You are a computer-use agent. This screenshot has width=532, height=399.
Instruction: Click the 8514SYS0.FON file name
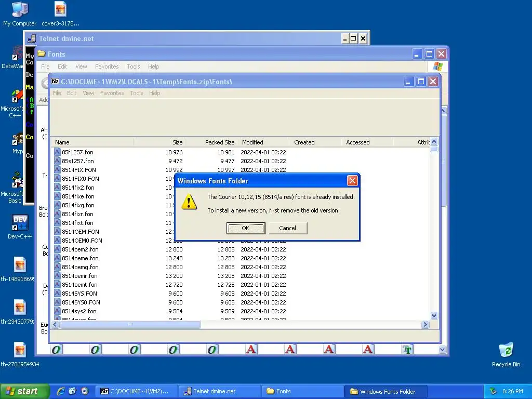[x=81, y=302]
